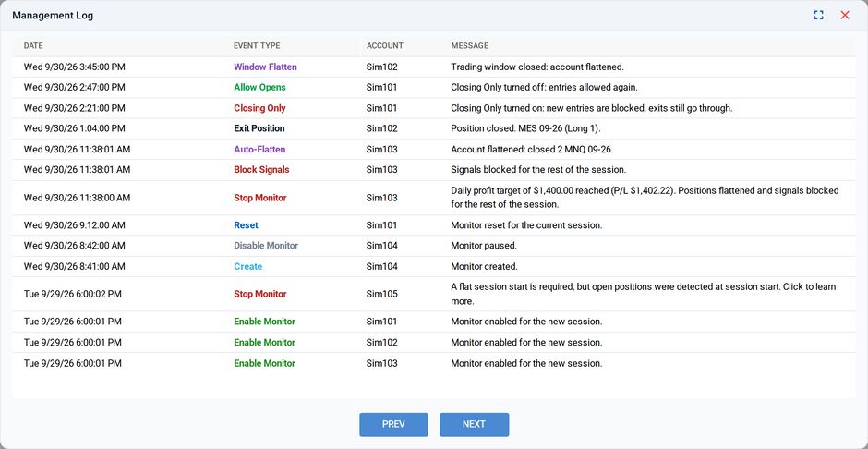
Task: Select Enable Monitor event for Sim103
Action: [x=265, y=364]
